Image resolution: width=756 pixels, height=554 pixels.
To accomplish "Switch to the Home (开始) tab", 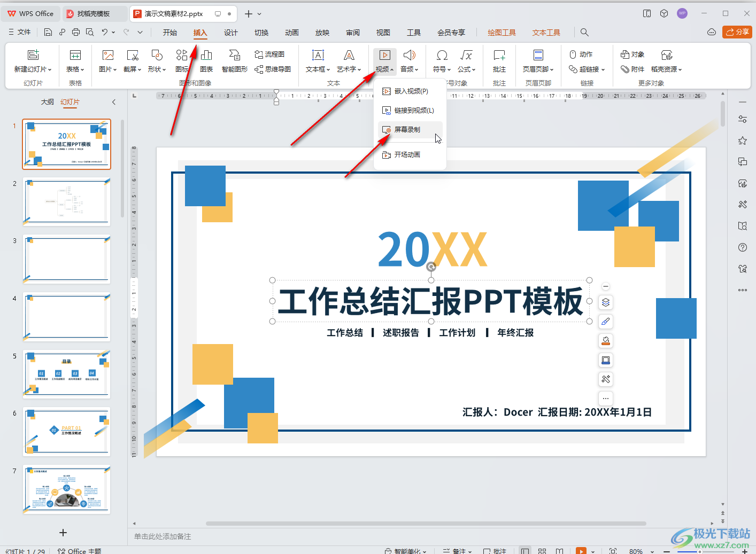I will point(170,33).
